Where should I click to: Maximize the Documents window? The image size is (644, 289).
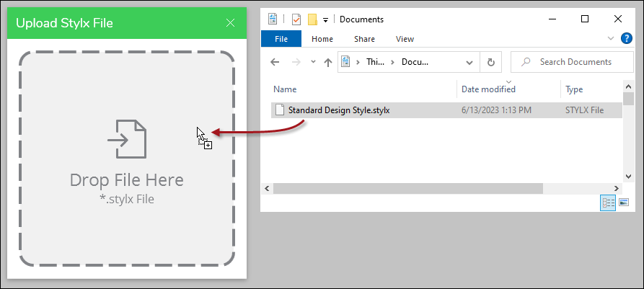pyautogui.click(x=585, y=19)
